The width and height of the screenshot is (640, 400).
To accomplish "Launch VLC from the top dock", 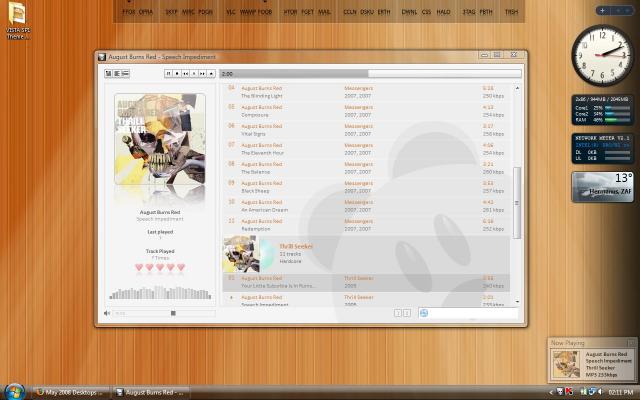I will pyautogui.click(x=231, y=12).
